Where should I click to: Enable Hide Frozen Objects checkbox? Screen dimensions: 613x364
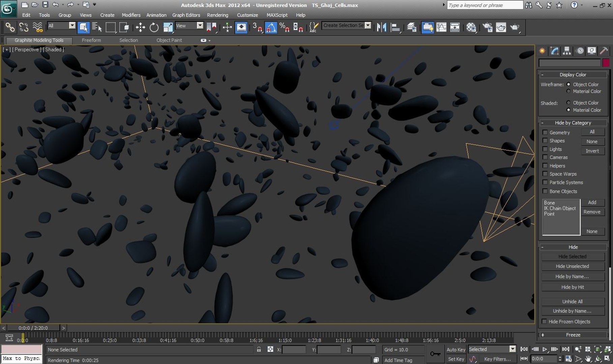click(x=544, y=322)
